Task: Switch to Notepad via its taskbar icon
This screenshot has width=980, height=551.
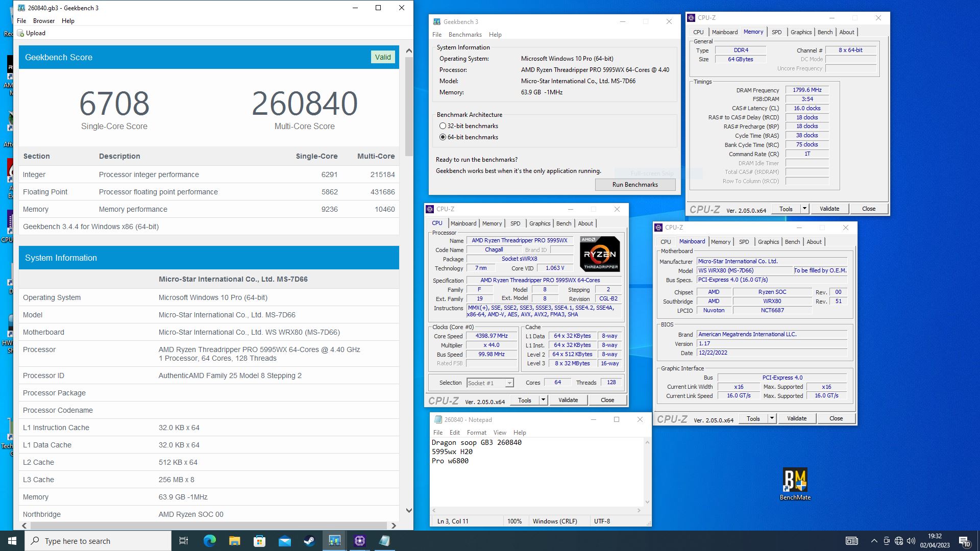Action: [384, 541]
